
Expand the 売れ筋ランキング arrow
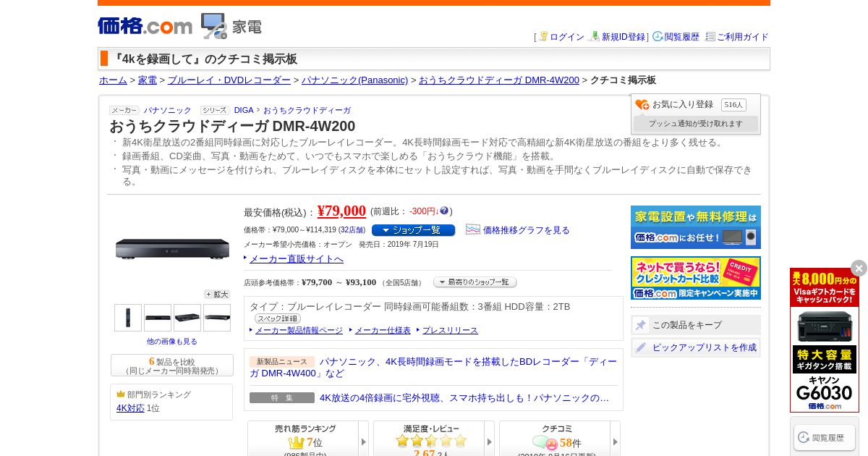point(363,442)
